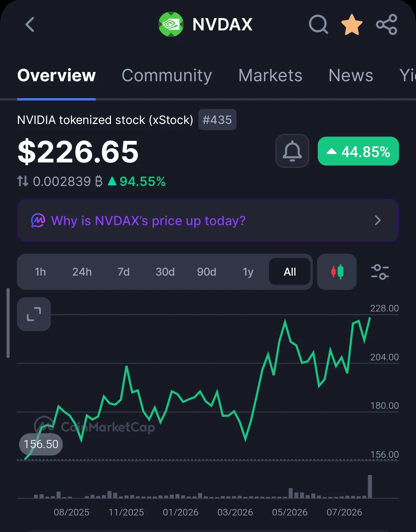Tap the 204.00 axis label
This screenshot has height=532, width=416.
[384, 357]
